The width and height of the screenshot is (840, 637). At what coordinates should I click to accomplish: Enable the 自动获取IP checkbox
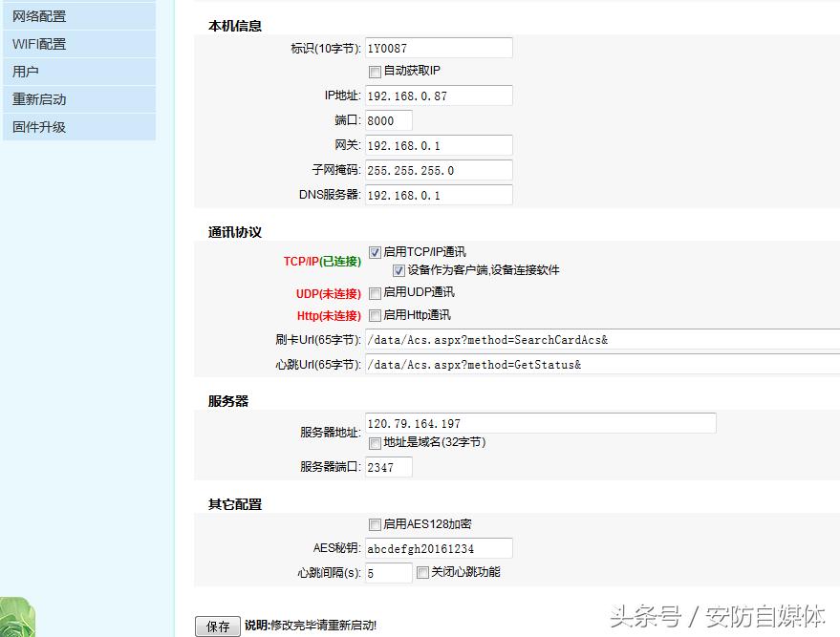pos(374,72)
